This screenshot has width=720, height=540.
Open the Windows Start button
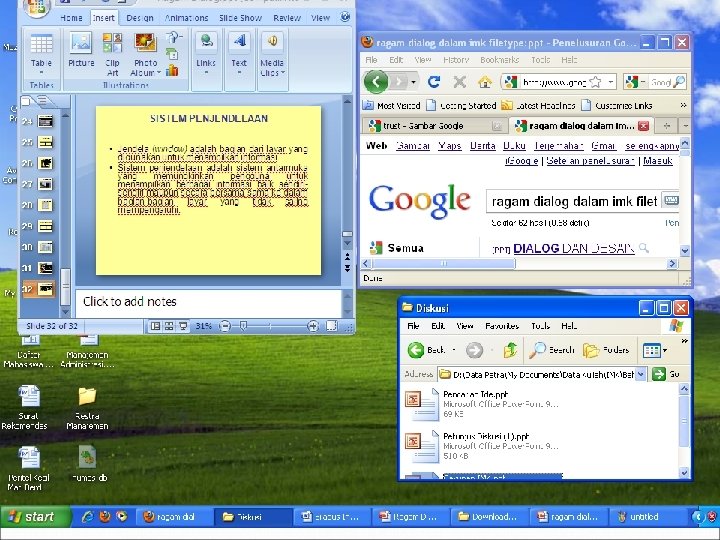pyautogui.click(x=35, y=517)
